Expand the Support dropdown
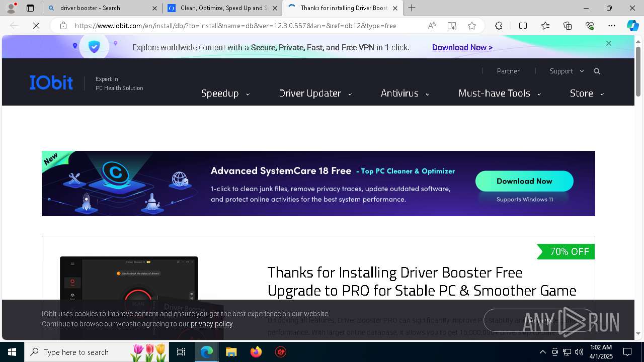The width and height of the screenshot is (644, 362). click(x=567, y=71)
